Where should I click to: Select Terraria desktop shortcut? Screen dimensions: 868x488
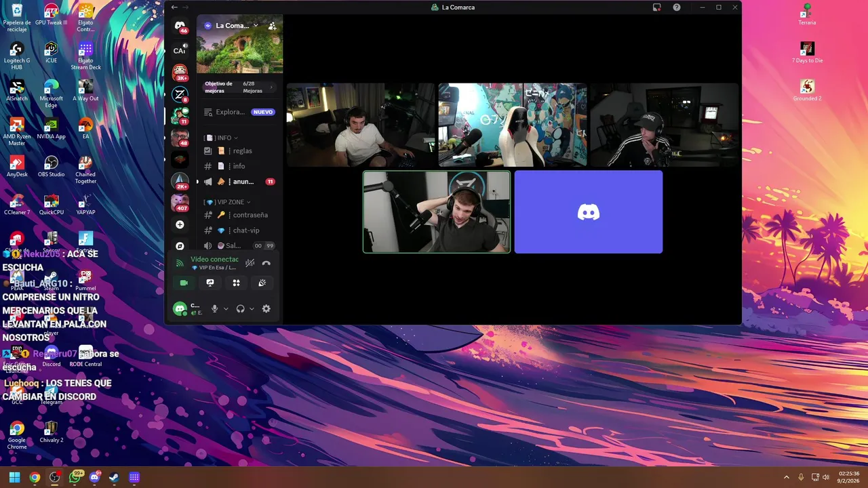[x=807, y=14]
